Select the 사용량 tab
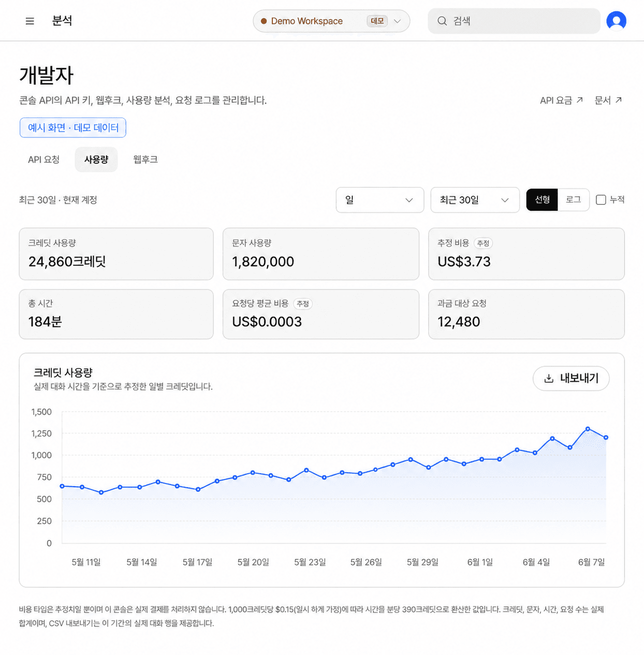 (x=96, y=159)
